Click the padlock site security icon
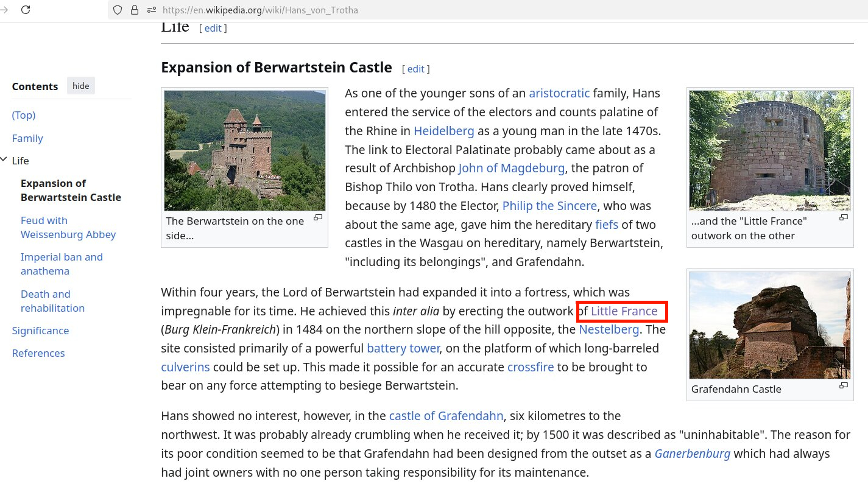The width and height of the screenshot is (868, 498). pos(135,10)
